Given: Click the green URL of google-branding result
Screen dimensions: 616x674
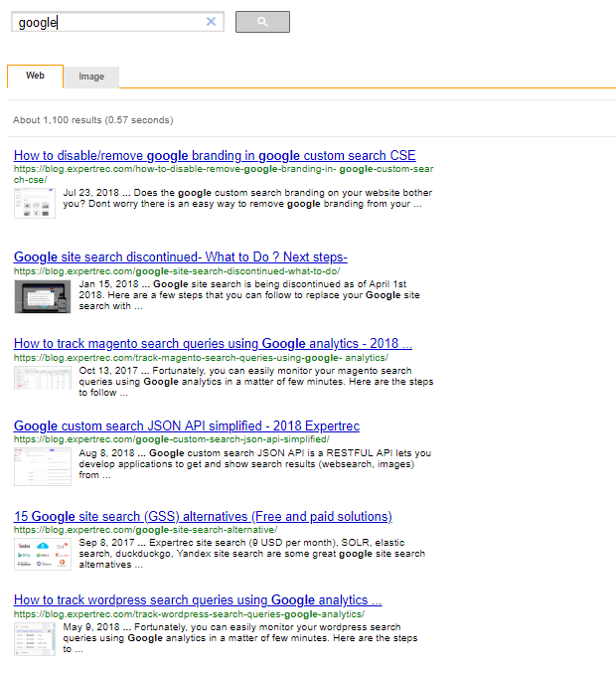Looking at the screenshot, I should [224, 175].
